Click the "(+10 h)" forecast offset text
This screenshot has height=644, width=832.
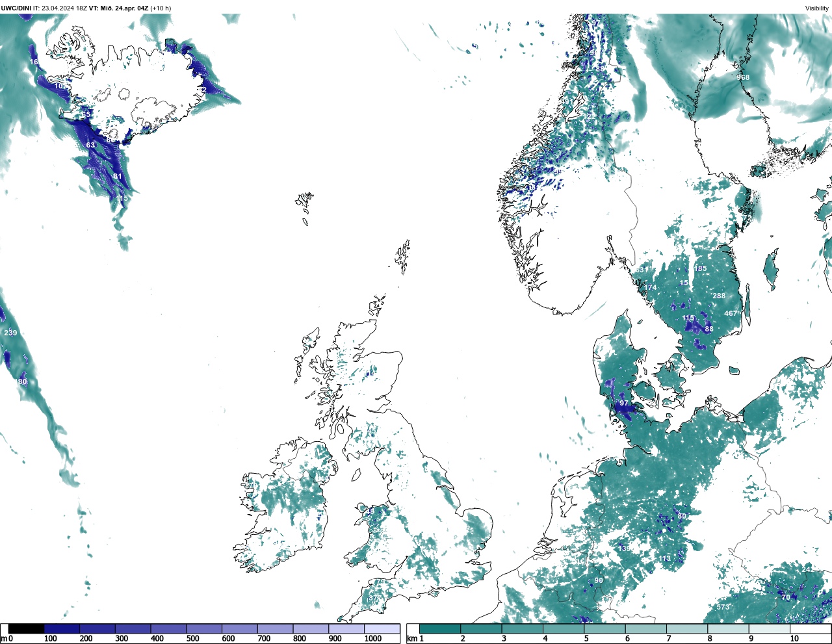click(161, 8)
